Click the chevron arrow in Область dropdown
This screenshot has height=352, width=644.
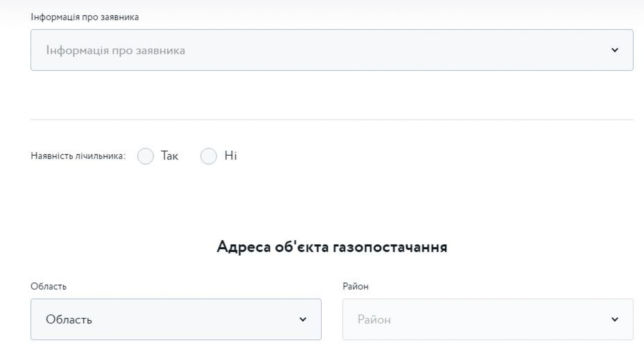point(303,319)
